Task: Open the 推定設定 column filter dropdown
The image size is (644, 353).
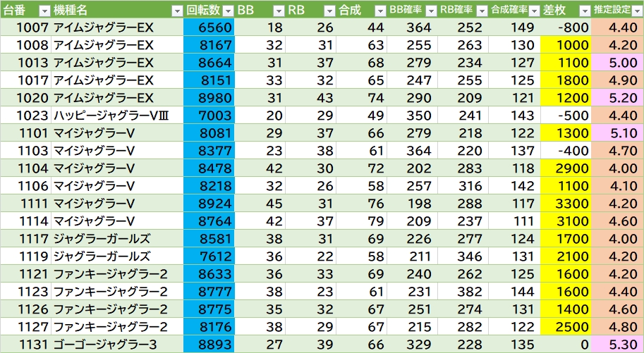Action: point(637,11)
